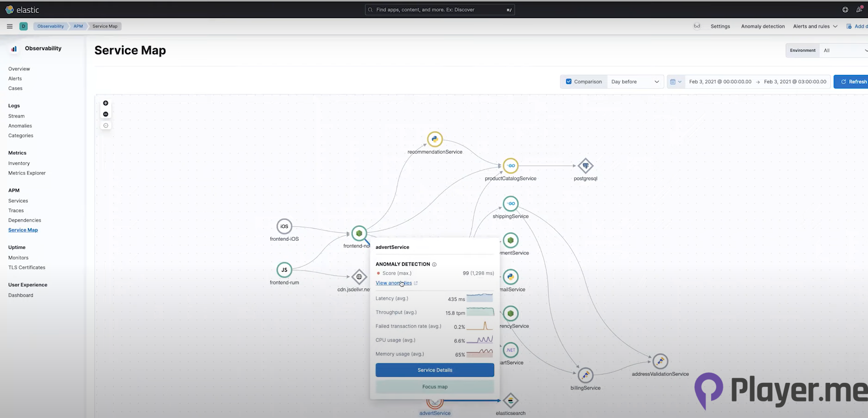Screen dimensions: 868x418
Task: Select the shippingService Go node
Action: click(x=510, y=204)
